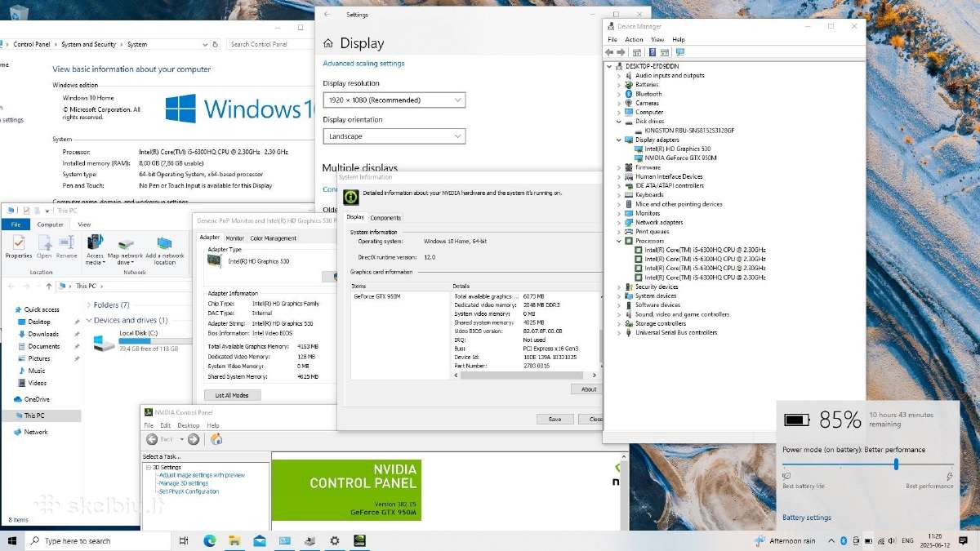Switch to the Monitor tab
This screenshot has width=980, height=551.
[234, 238]
